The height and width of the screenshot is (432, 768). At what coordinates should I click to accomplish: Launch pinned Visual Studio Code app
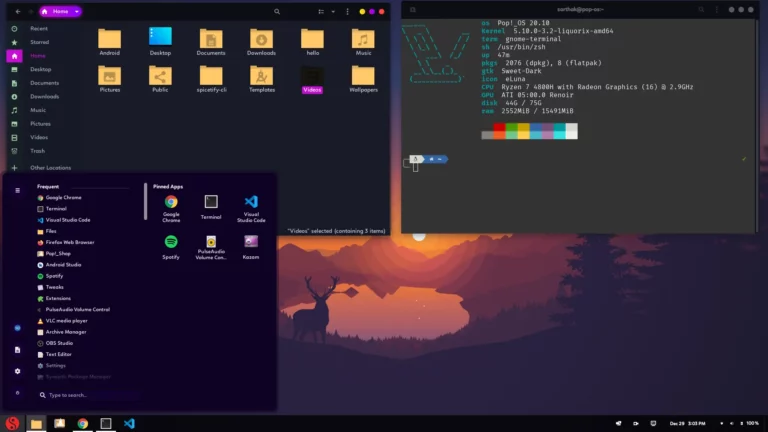251,208
